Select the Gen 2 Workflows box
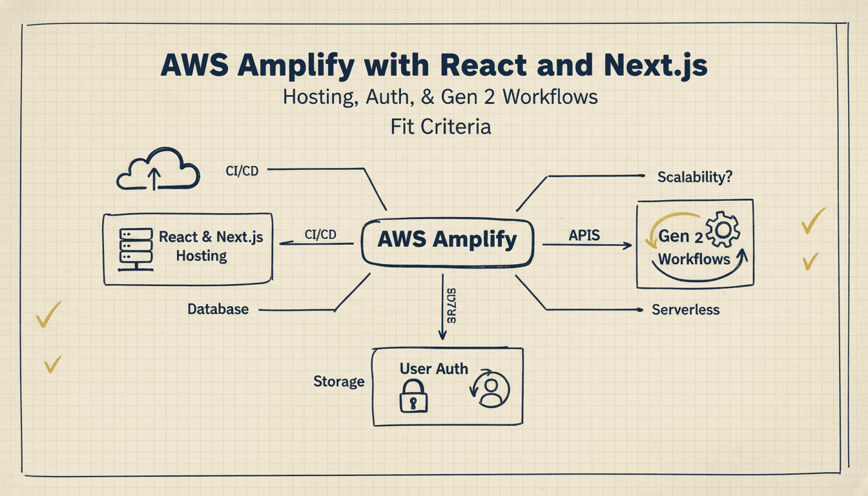This screenshot has width=868, height=496. [694, 244]
